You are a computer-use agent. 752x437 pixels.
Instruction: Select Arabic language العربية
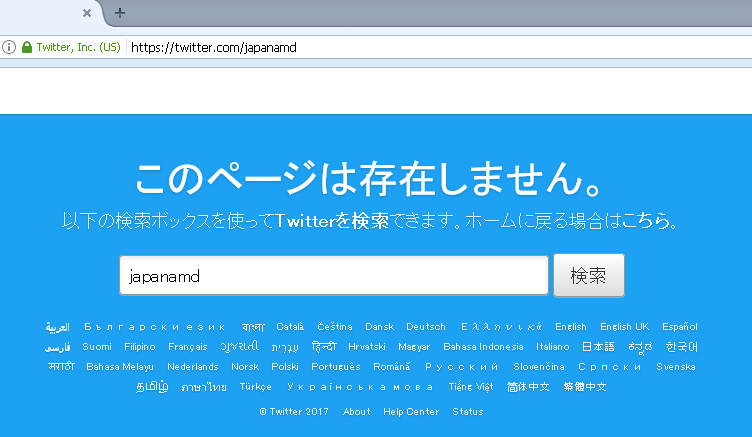coord(58,327)
